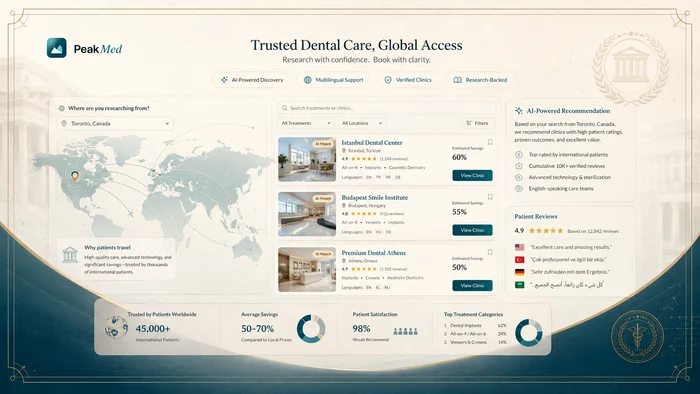Open the Budapest Smile Institute title link

(x=375, y=197)
